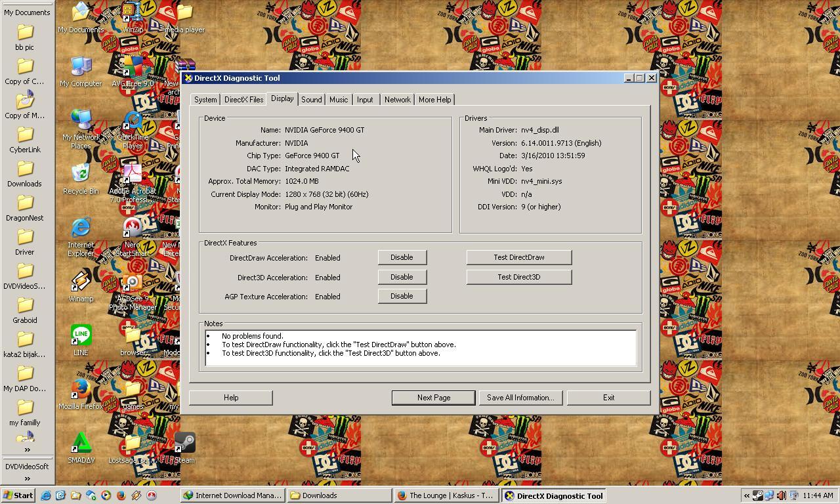This screenshot has width=840, height=504.
Task: Open the Steam desktop shortcut
Action: pos(184,448)
